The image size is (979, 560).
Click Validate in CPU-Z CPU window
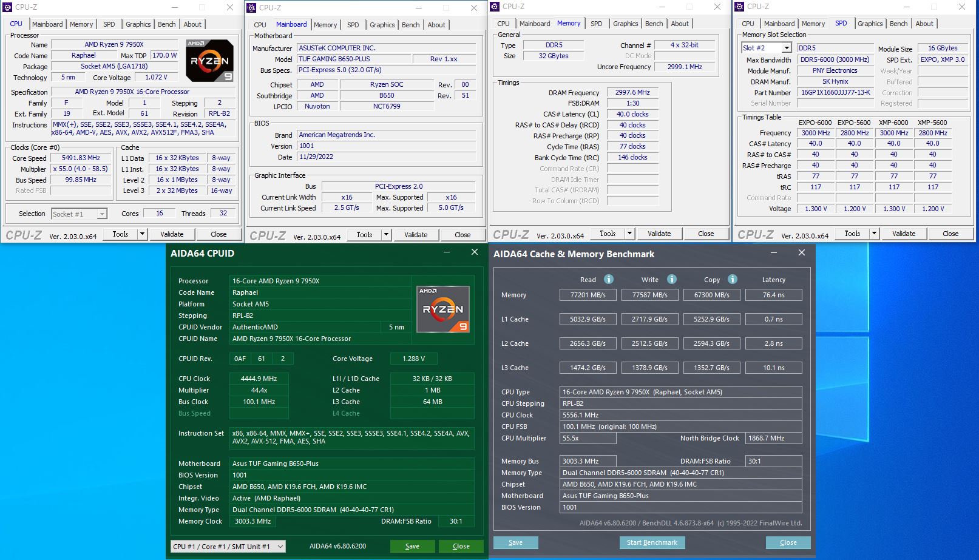(x=172, y=234)
